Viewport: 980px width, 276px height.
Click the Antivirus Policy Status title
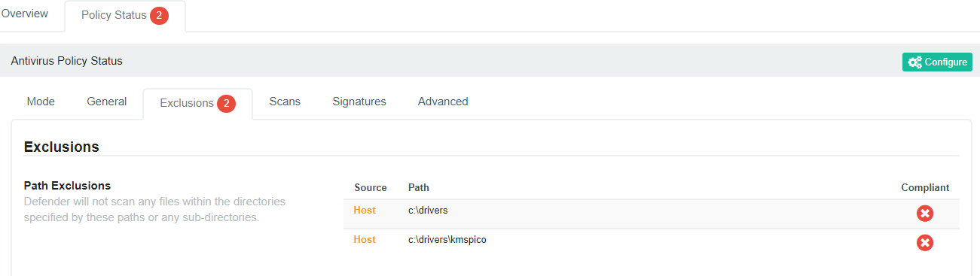tap(66, 61)
